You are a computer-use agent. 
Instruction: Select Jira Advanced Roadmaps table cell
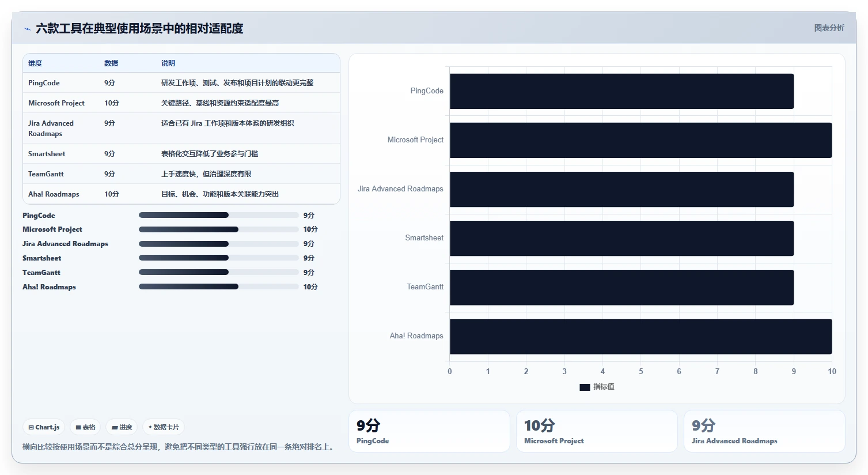[51, 129]
